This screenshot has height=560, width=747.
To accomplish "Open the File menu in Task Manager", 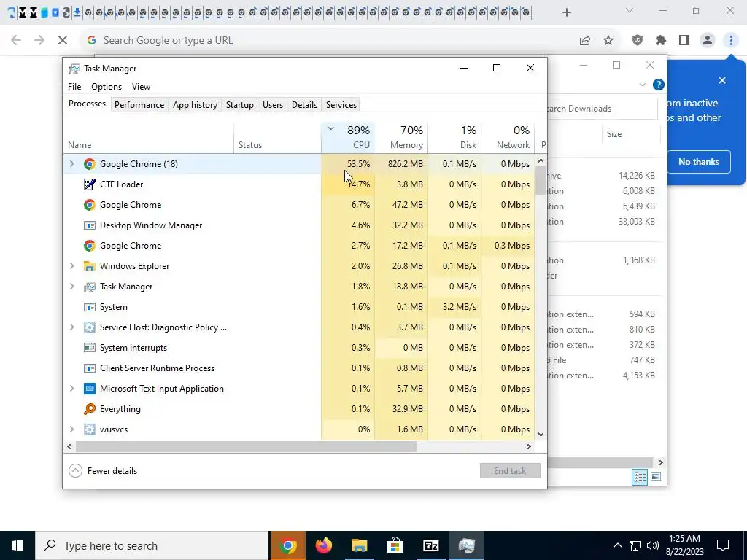I will click(74, 87).
